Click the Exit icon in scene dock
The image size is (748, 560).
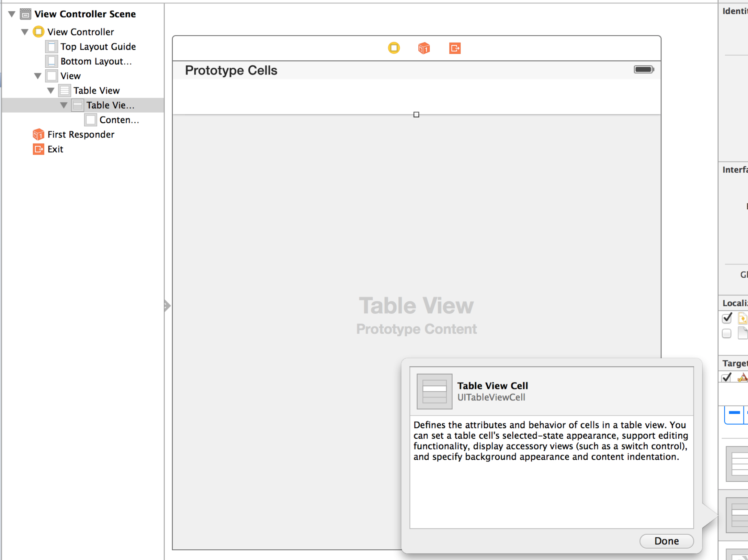[455, 48]
